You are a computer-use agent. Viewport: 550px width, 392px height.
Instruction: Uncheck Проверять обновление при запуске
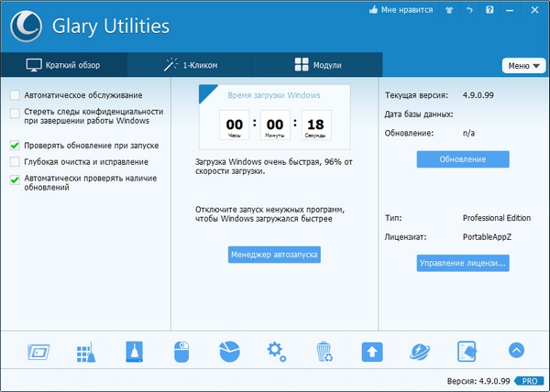click(15, 145)
